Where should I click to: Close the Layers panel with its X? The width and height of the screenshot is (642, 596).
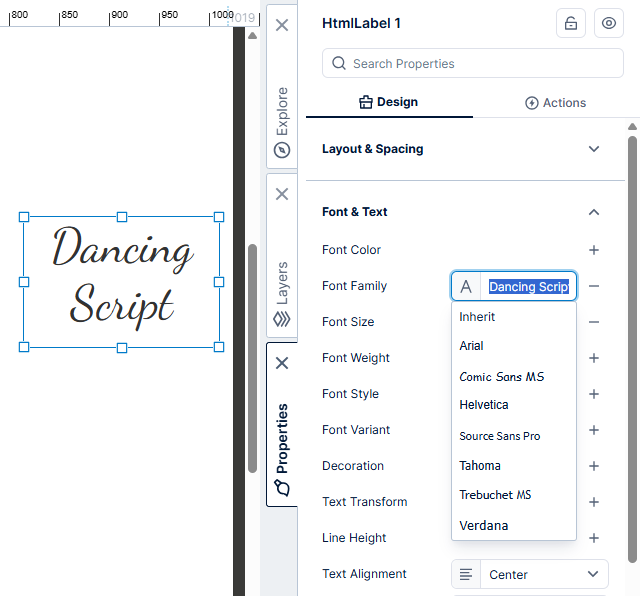point(282,194)
